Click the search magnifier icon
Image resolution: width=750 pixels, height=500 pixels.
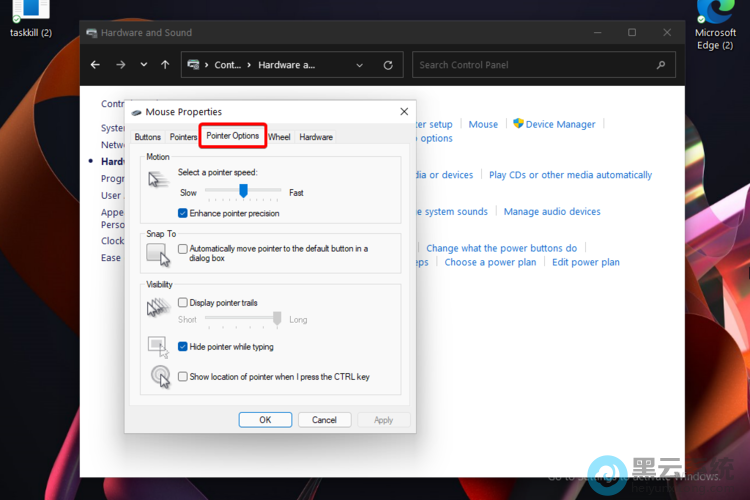[661, 65]
